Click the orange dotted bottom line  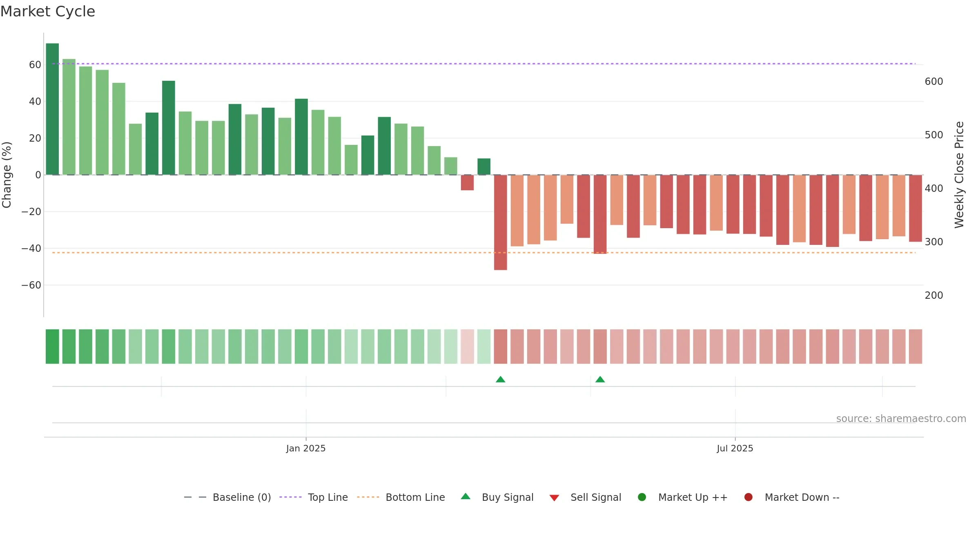click(x=484, y=253)
